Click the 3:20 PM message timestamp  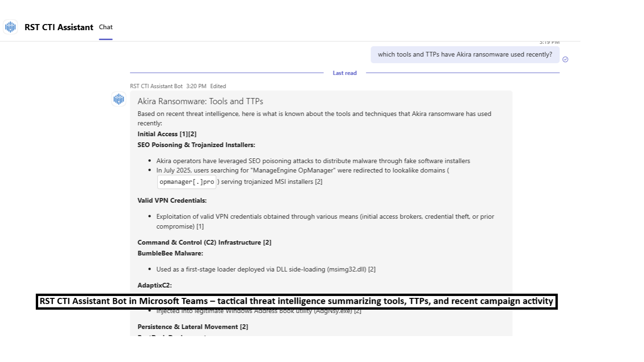tap(196, 86)
